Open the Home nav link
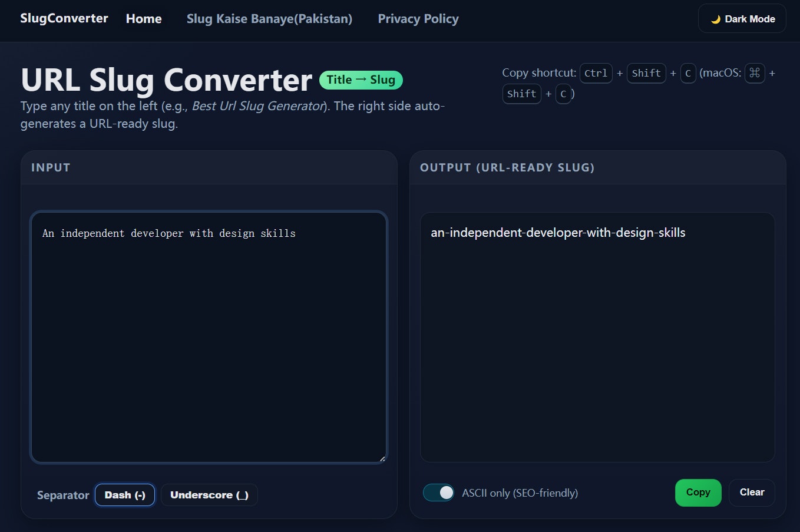Viewport: 800px width, 532px height. pyautogui.click(x=144, y=19)
